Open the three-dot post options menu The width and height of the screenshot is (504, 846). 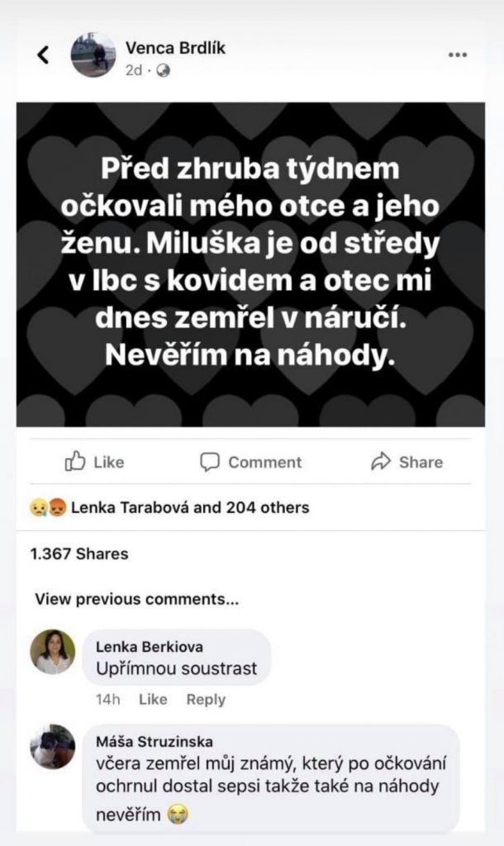(x=458, y=55)
